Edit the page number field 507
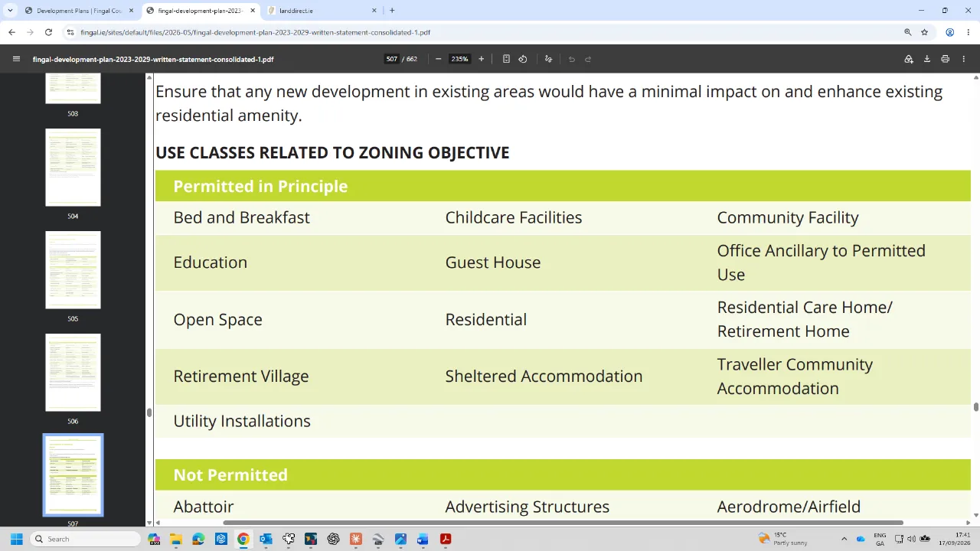The height and width of the screenshot is (551, 980). click(392, 59)
